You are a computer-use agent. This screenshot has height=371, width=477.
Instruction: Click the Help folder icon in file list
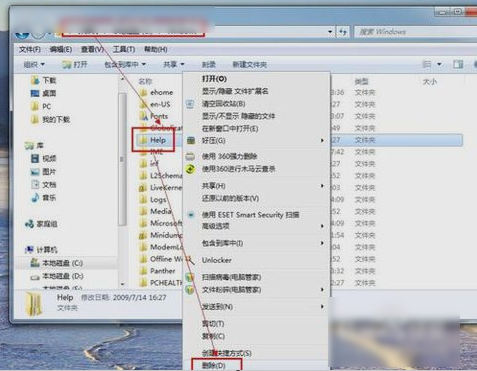click(x=143, y=140)
